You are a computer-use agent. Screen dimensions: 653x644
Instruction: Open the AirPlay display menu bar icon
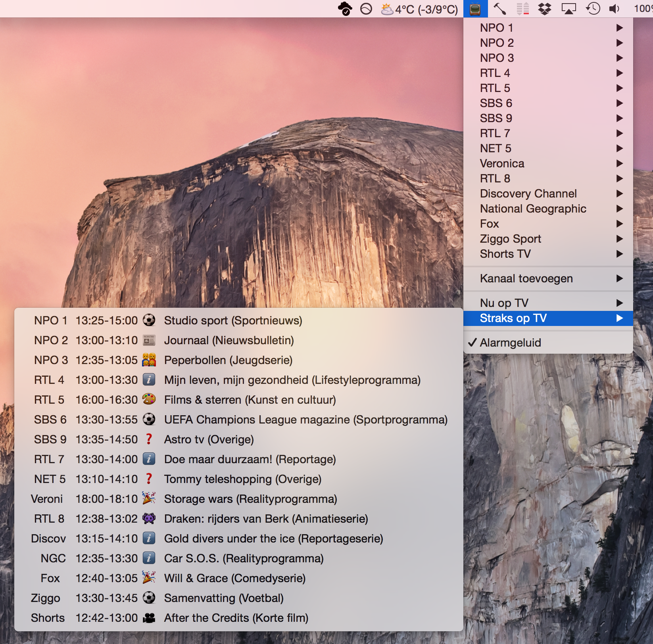click(x=568, y=9)
